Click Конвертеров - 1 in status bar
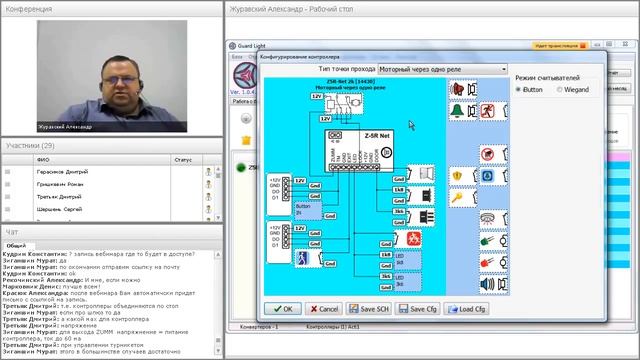This screenshot has width=640, height=360. point(259,327)
